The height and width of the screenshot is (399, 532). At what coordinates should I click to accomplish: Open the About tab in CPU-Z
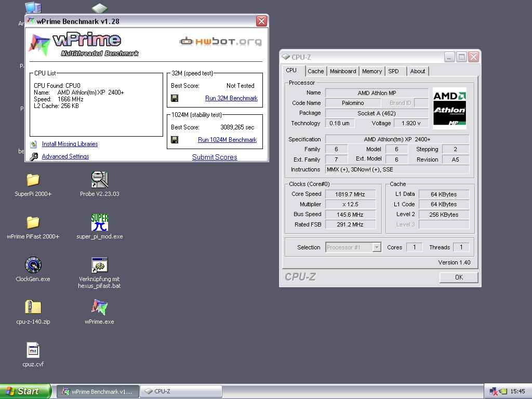(417, 71)
